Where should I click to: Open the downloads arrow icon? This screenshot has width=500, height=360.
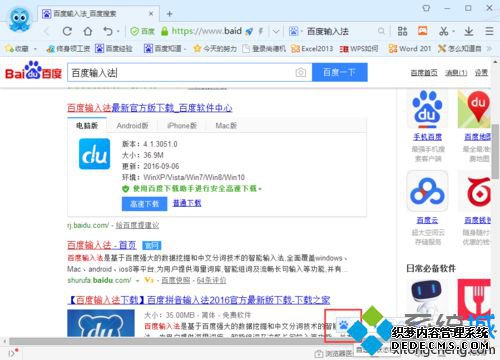(x=469, y=31)
